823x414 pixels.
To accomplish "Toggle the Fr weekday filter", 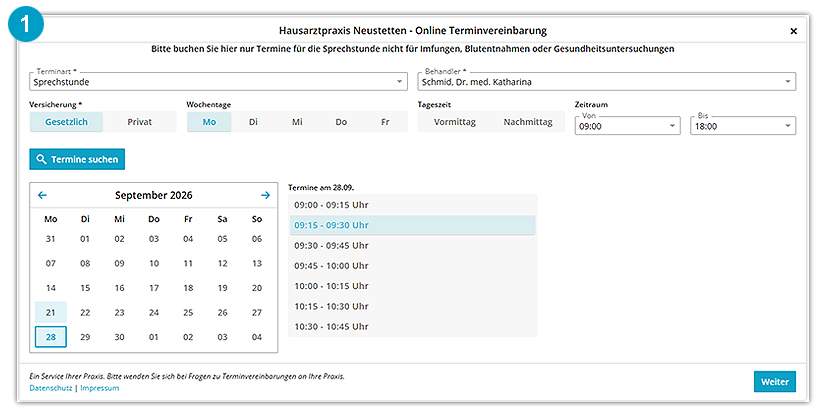I will click(x=385, y=122).
